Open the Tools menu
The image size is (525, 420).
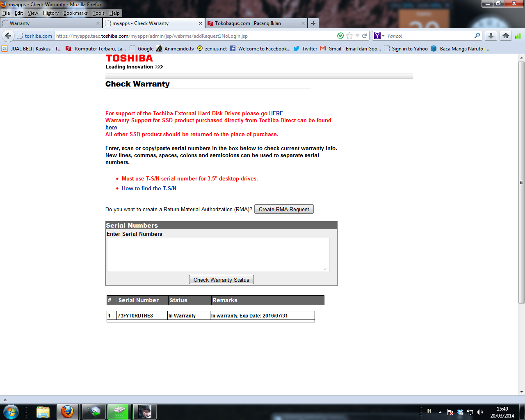[98, 13]
